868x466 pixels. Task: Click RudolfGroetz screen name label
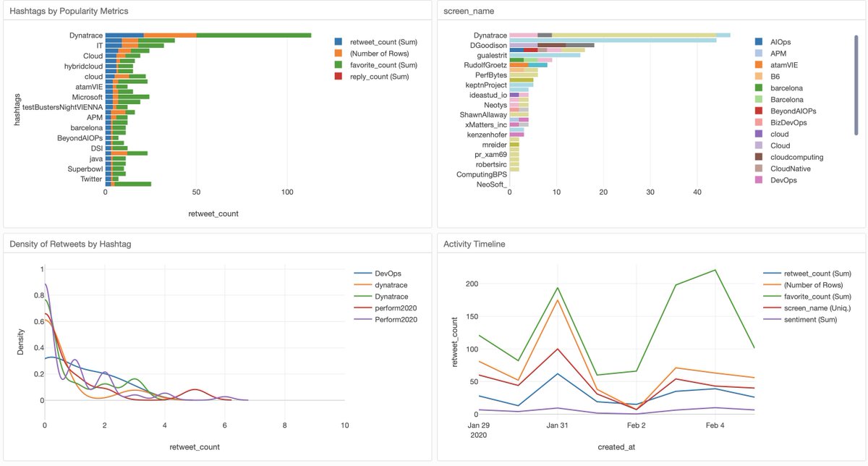(485, 64)
